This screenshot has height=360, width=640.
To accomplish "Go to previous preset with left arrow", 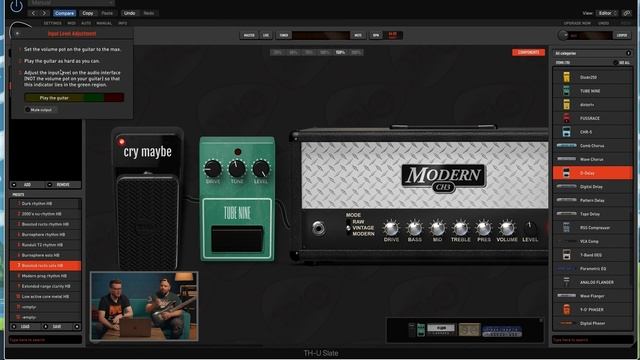I will pyautogui.click(x=33, y=13).
